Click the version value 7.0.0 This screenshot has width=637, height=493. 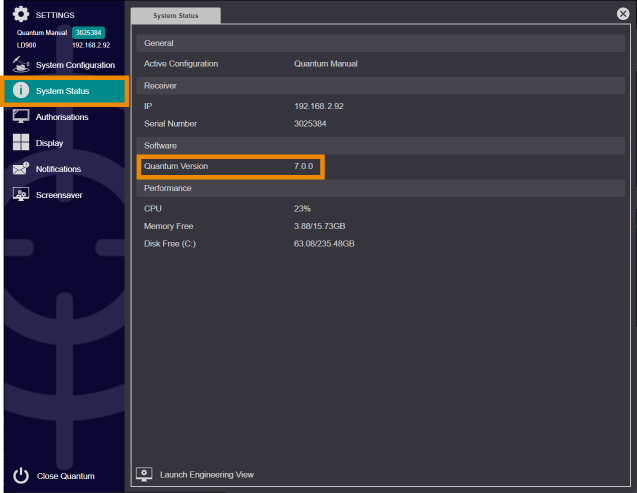303,166
